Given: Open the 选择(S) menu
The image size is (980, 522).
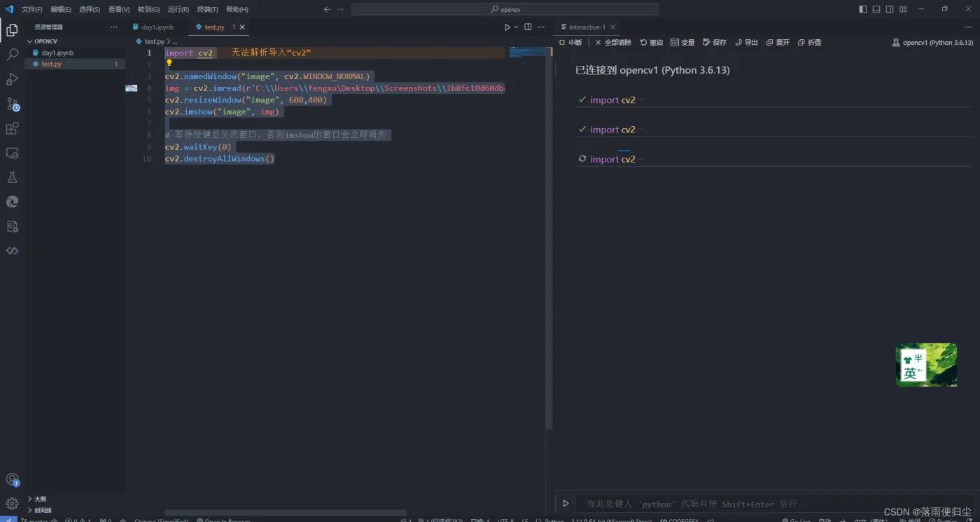Looking at the screenshot, I should 90,10.
